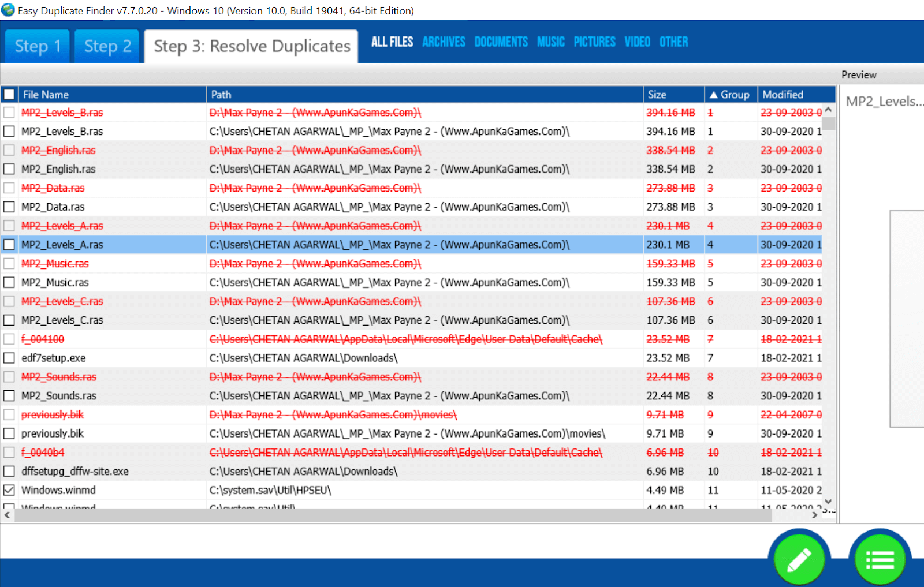Click the down arrow of the vertical scrollbar
Viewport: 924px width, 587px height.
(828, 502)
